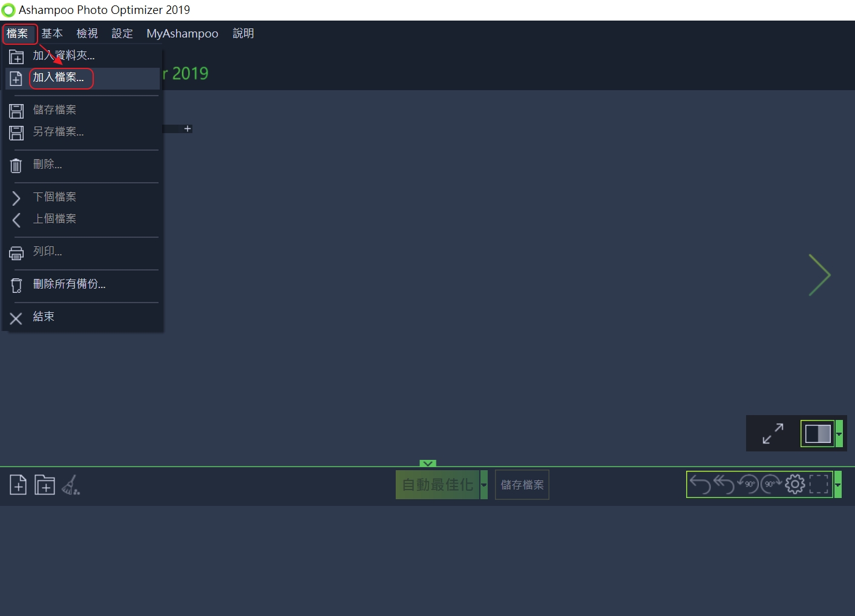Open the 檔案 menu
The height and width of the screenshot is (616, 855).
pos(18,34)
